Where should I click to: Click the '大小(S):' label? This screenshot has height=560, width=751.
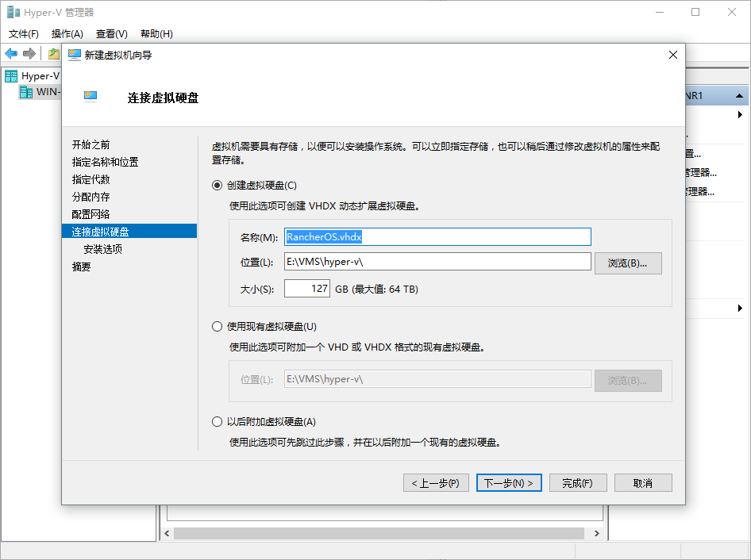point(256,289)
